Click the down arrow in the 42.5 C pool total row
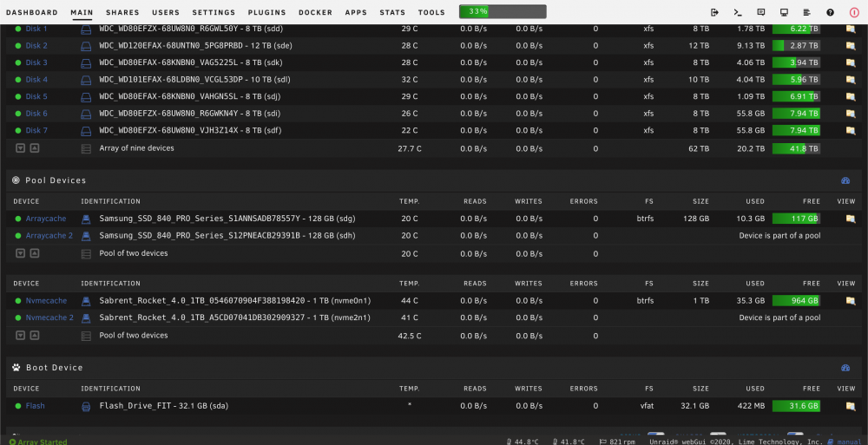 [x=21, y=336]
